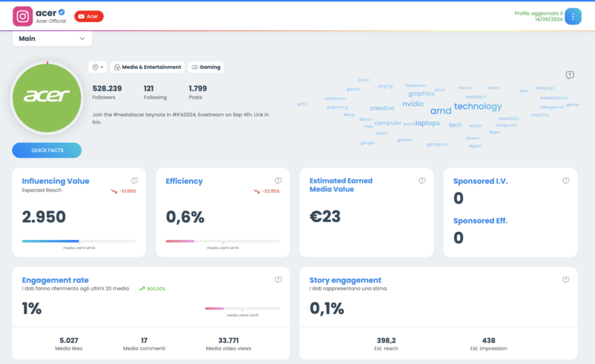Click the Acer green profile picture
Screen dimensions: 595x364
(47, 98)
